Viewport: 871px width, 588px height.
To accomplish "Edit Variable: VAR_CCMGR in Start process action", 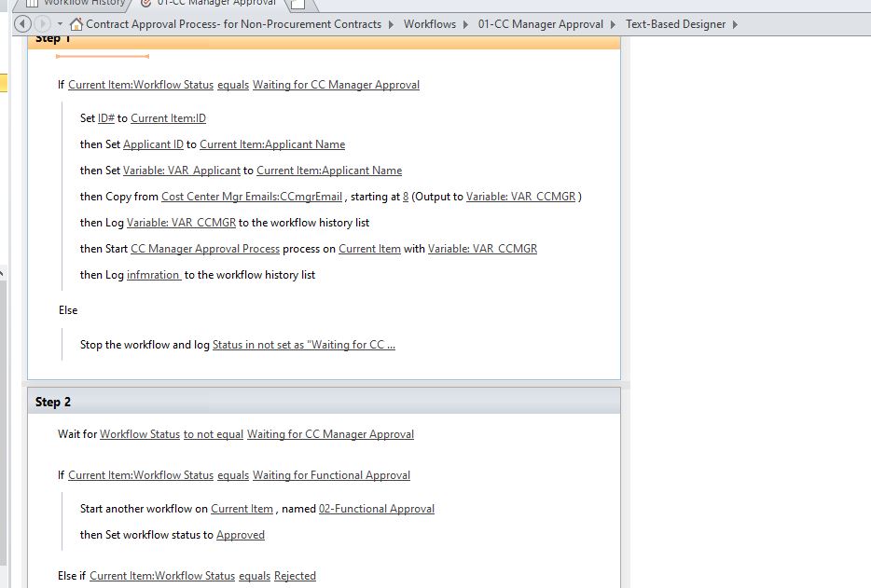I will point(482,249).
